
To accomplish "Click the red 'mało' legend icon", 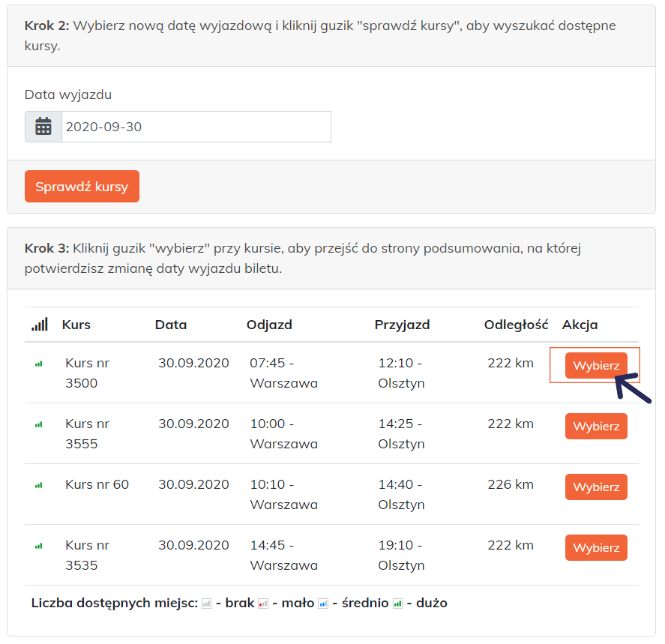I will click(263, 604).
